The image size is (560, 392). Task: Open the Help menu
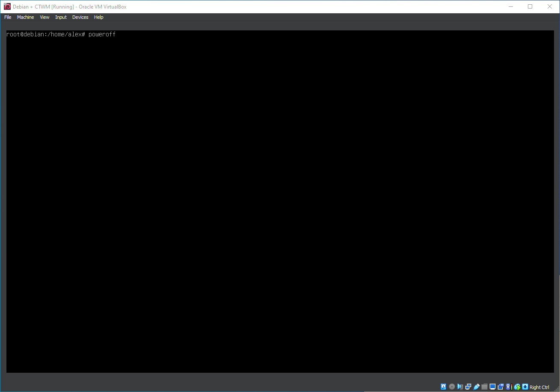tap(98, 17)
